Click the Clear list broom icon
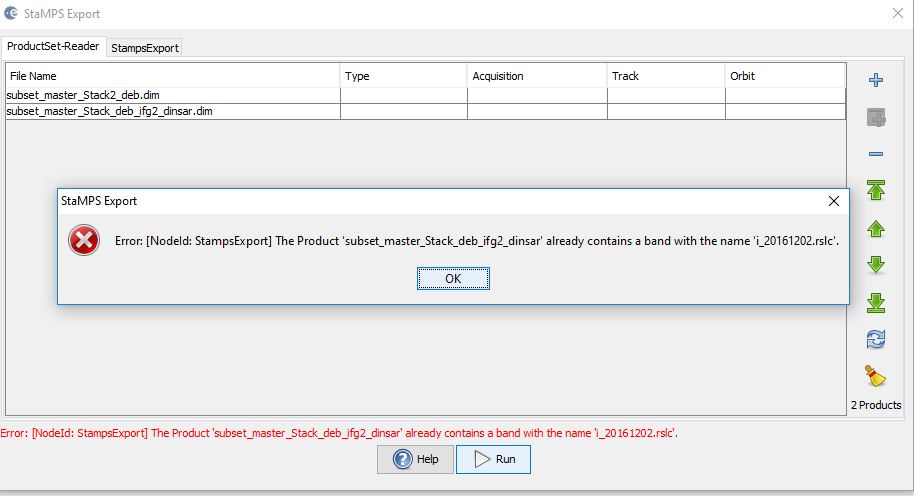The height and width of the screenshot is (496, 914). click(876, 376)
